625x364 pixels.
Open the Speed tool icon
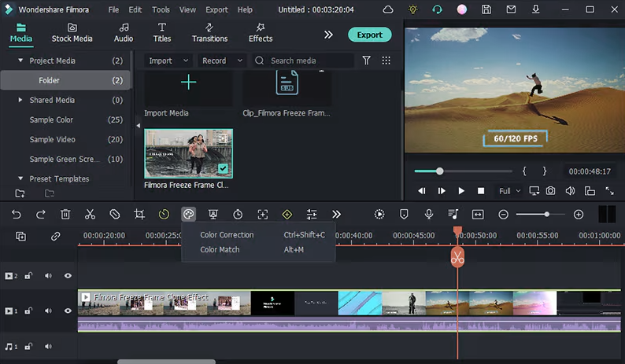click(x=164, y=215)
